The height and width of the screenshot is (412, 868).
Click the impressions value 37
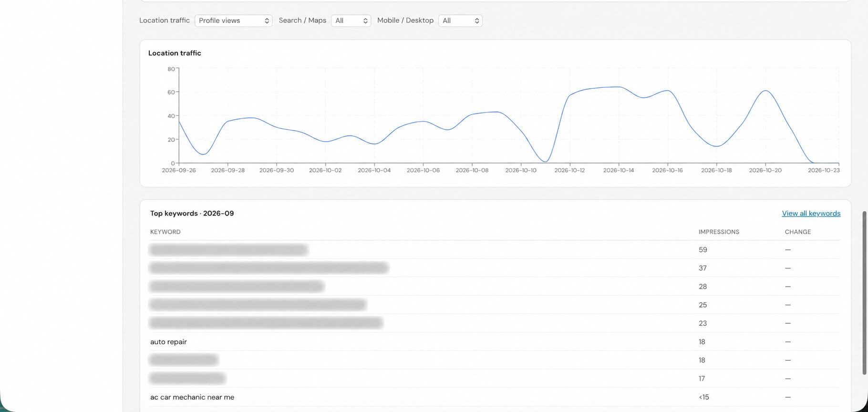tap(703, 268)
